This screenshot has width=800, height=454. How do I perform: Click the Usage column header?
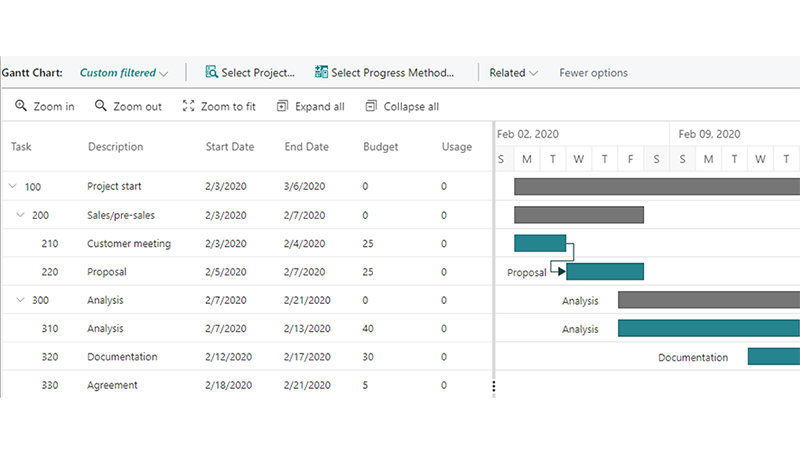point(457,147)
